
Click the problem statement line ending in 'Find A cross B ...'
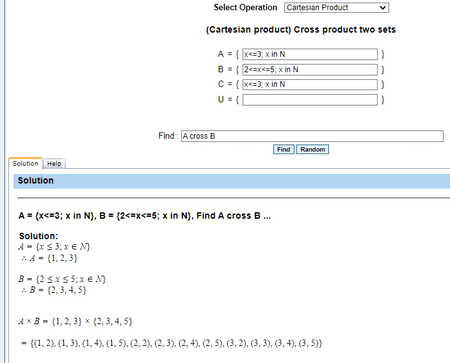pos(144,216)
